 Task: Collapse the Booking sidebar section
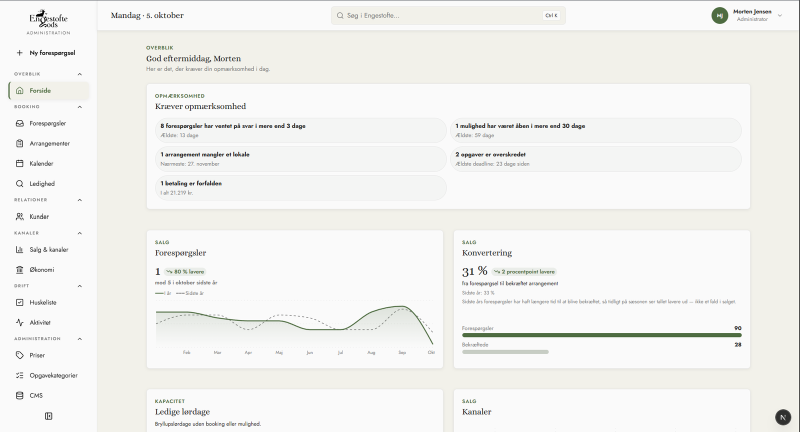pos(80,107)
